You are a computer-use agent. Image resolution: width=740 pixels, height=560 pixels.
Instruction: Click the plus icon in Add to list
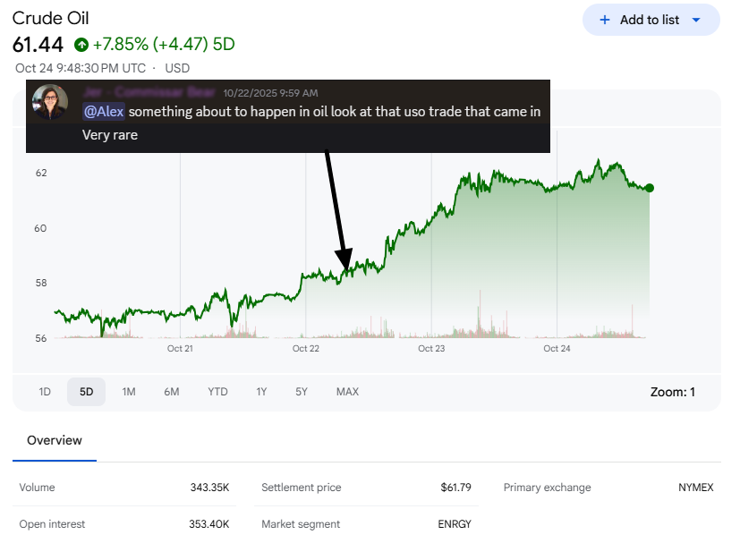605,20
